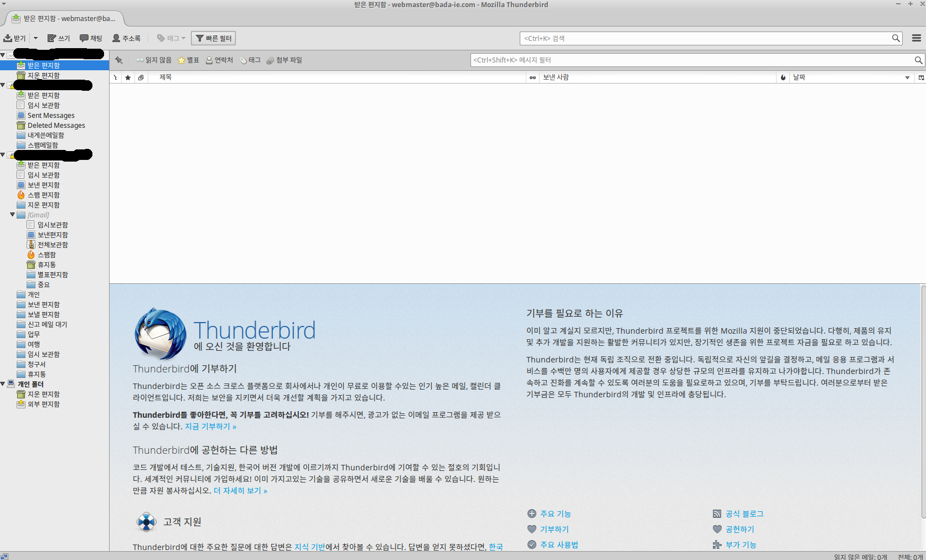Collapse the third account tree
Image resolution: width=926 pixels, height=560 pixels.
(3, 155)
